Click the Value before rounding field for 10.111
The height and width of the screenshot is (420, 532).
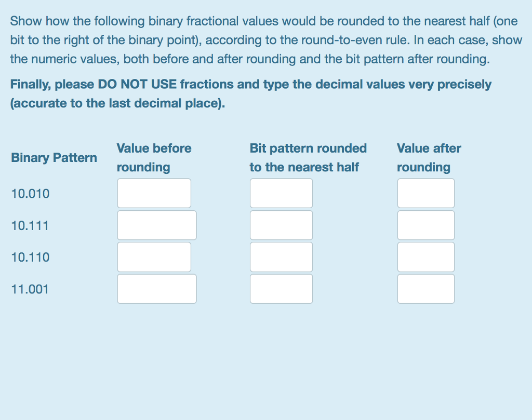coord(156,225)
